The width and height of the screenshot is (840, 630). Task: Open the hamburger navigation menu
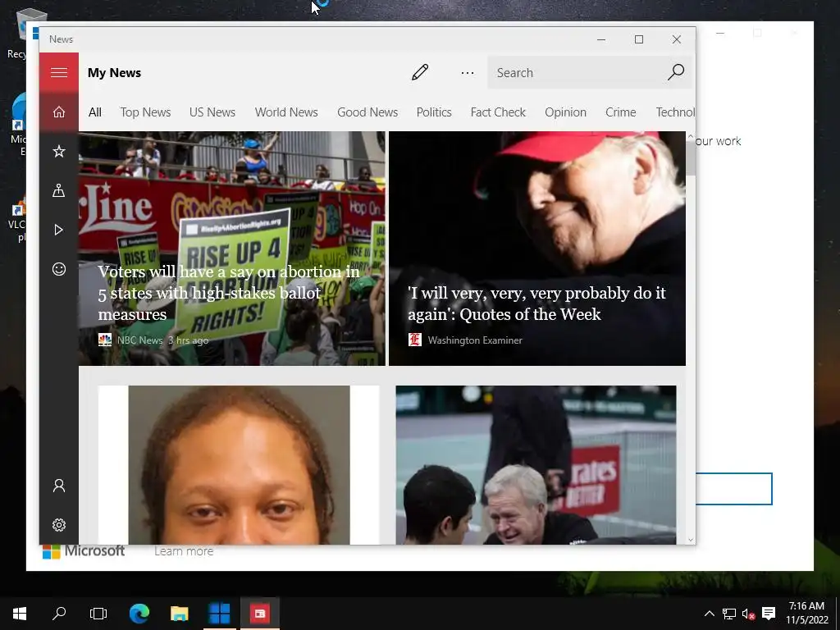[59, 72]
